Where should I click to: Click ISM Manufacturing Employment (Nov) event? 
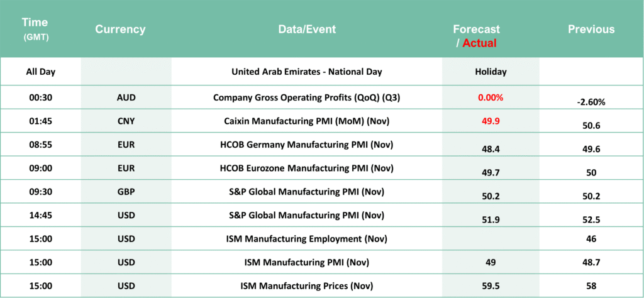pos(307,239)
